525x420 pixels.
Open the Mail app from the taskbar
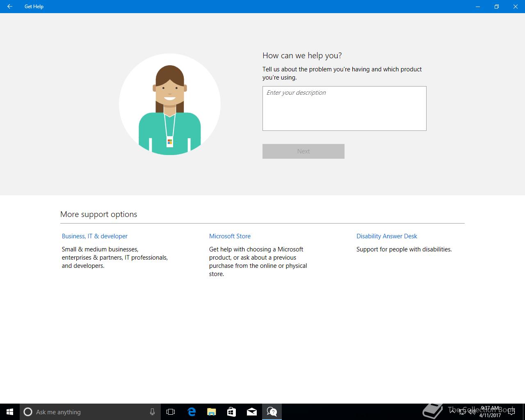[x=251, y=412]
